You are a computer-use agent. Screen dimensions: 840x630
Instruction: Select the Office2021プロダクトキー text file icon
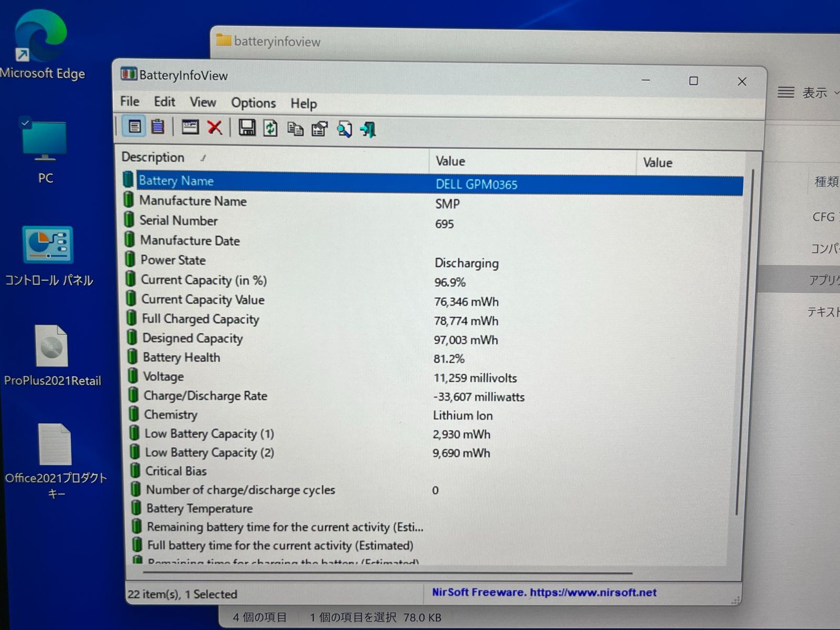(x=55, y=460)
